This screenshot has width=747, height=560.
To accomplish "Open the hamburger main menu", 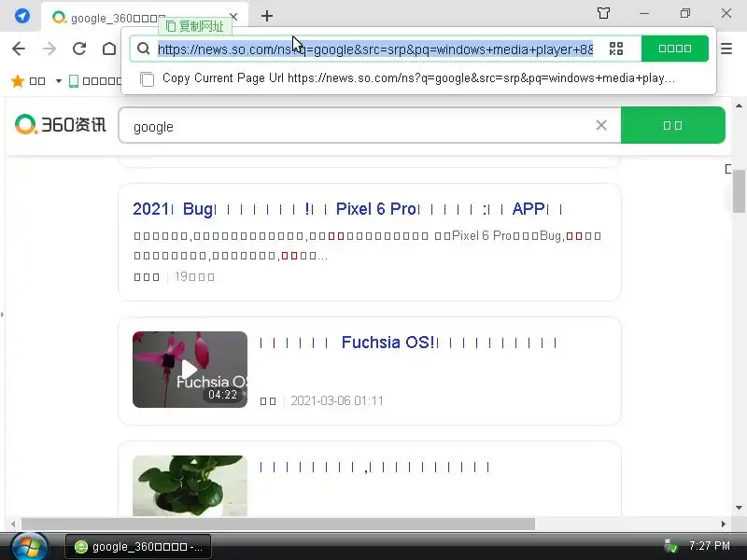I will click(x=726, y=49).
